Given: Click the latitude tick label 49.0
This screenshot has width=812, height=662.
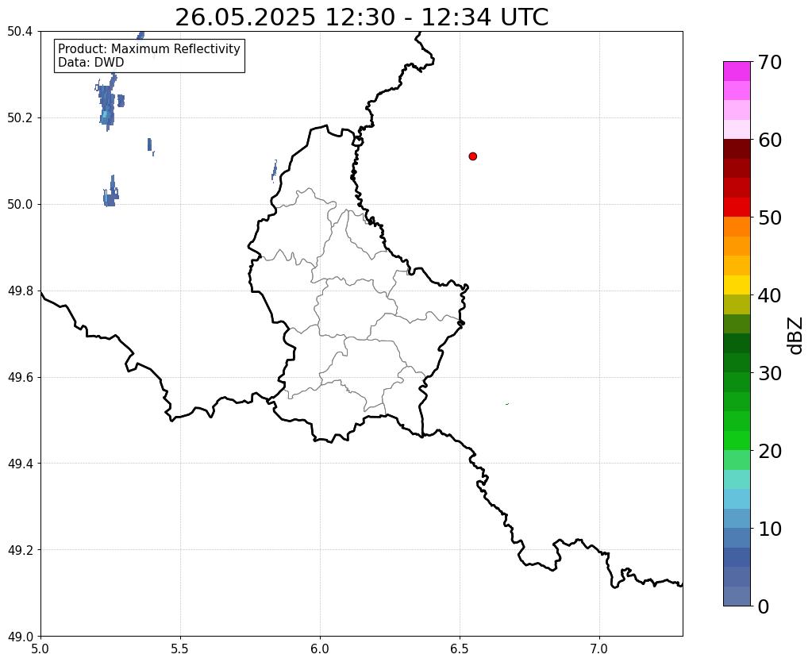Looking at the screenshot, I should tap(20, 637).
